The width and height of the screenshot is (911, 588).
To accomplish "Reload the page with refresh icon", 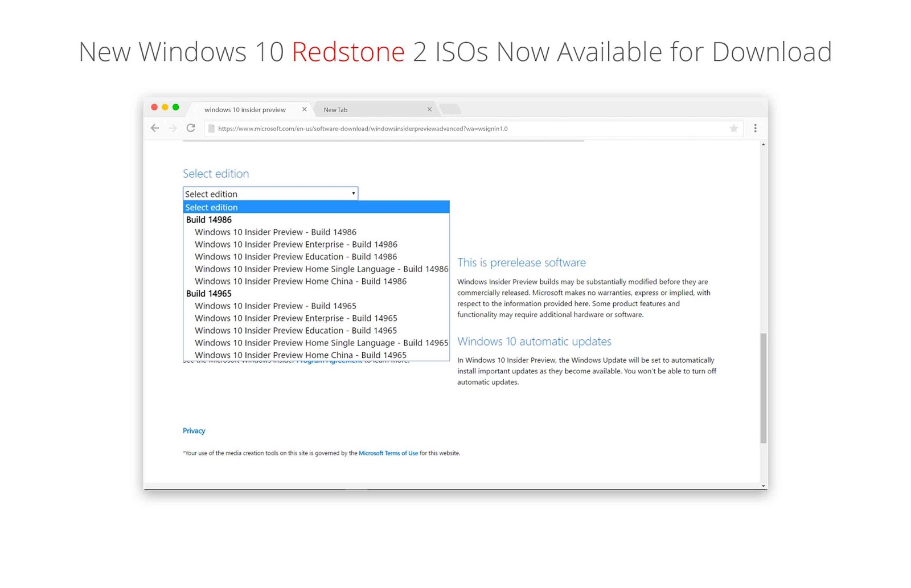I will click(x=191, y=128).
